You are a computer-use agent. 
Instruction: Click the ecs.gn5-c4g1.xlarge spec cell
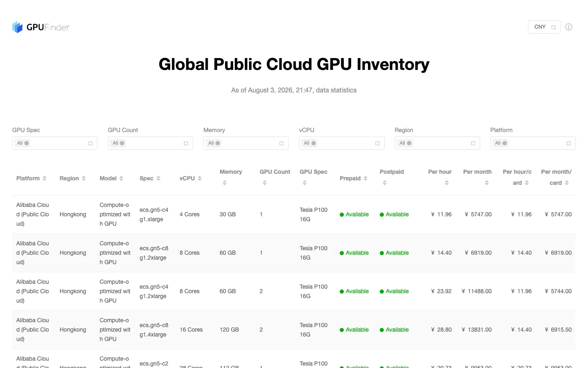pyautogui.click(x=154, y=214)
